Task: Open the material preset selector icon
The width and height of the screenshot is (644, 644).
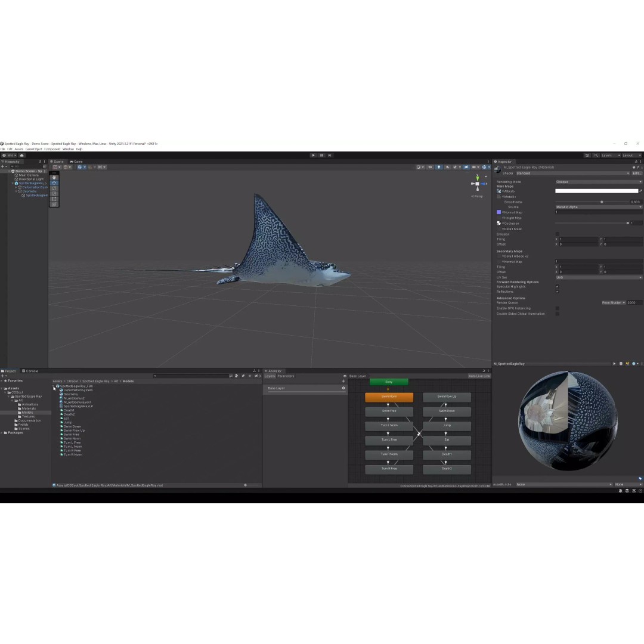Action: tap(638, 167)
